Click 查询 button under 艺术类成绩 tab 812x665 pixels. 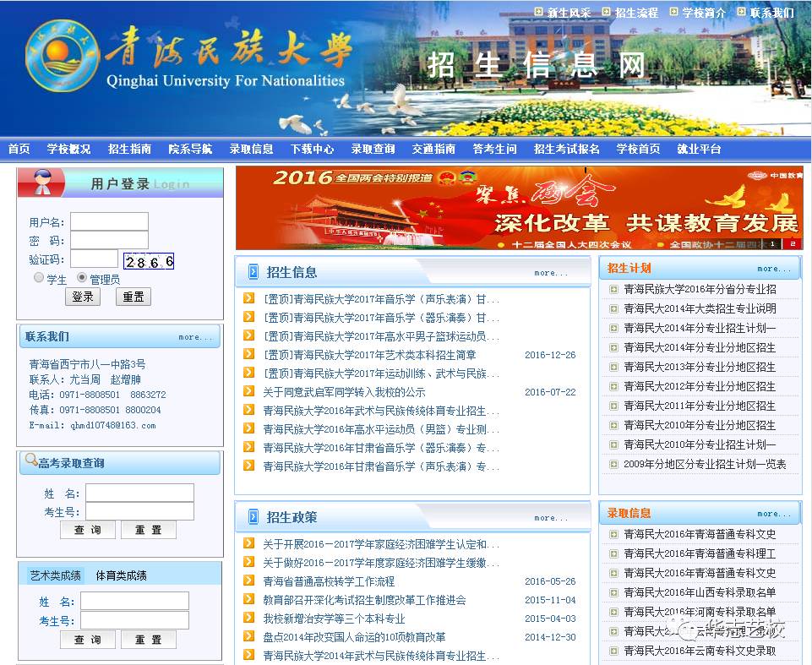tap(88, 640)
